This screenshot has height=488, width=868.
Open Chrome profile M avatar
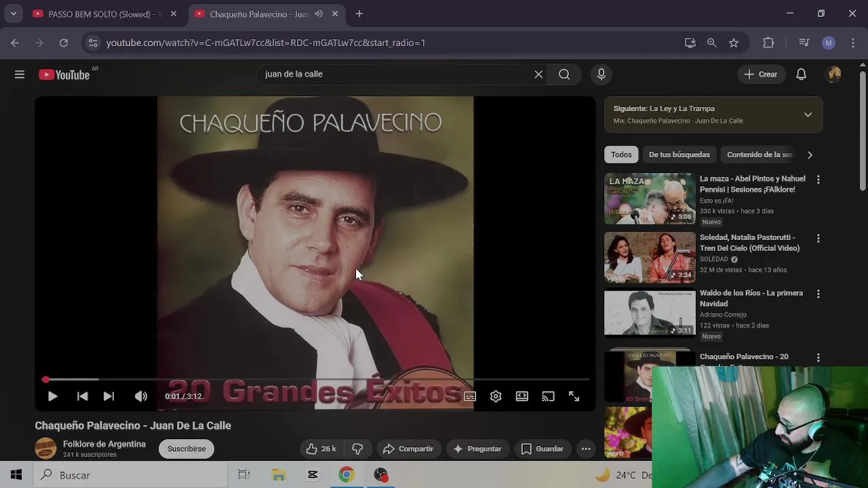tap(828, 43)
